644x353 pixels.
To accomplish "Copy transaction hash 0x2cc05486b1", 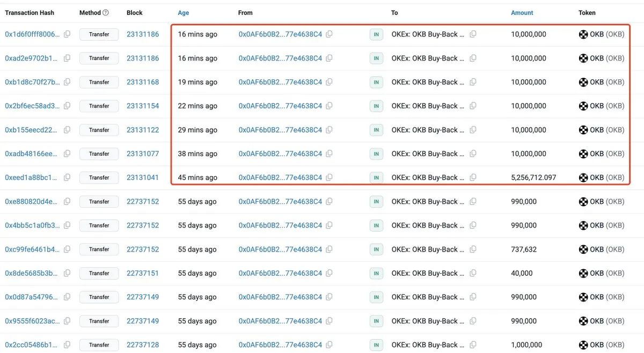I will [x=67, y=345].
